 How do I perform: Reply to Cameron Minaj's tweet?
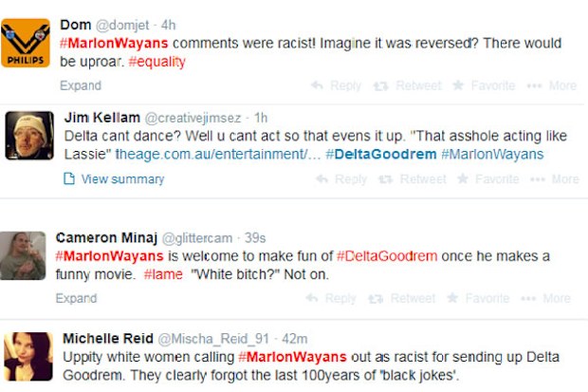331,298
